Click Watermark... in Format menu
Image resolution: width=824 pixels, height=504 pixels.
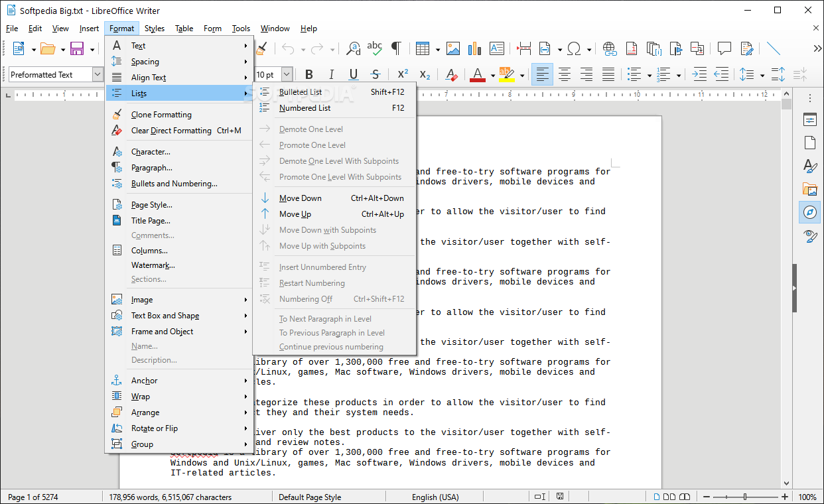tap(179, 265)
